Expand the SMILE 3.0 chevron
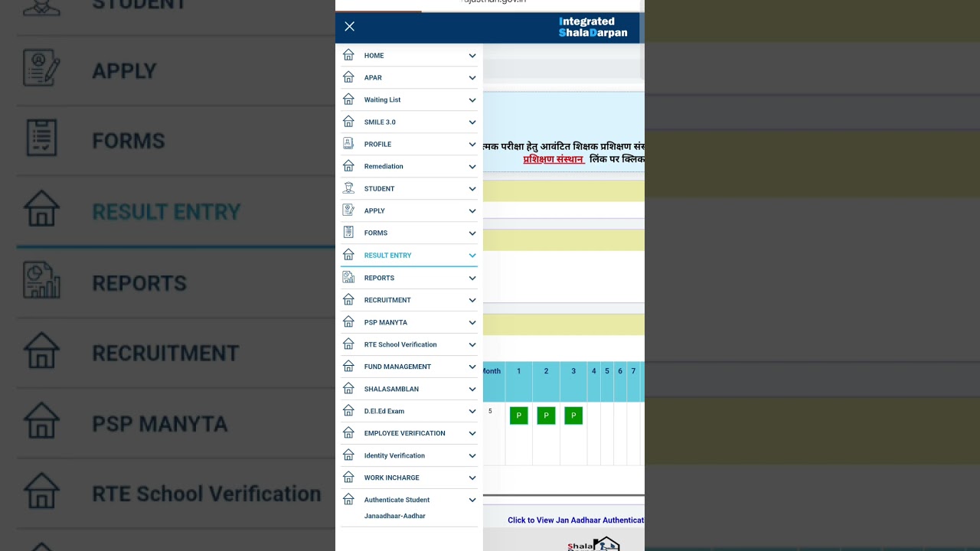The width and height of the screenshot is (980, 551). pyautogui.click(x=472, y=122)
